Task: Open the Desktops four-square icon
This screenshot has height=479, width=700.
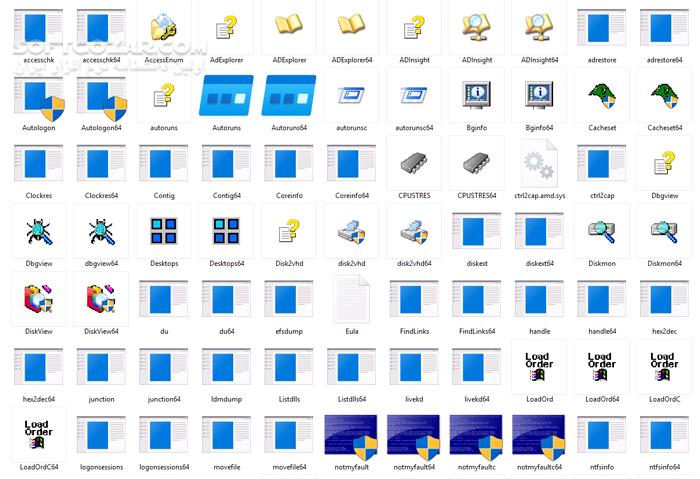Action: pyautogui.click(x=164, y=231)
